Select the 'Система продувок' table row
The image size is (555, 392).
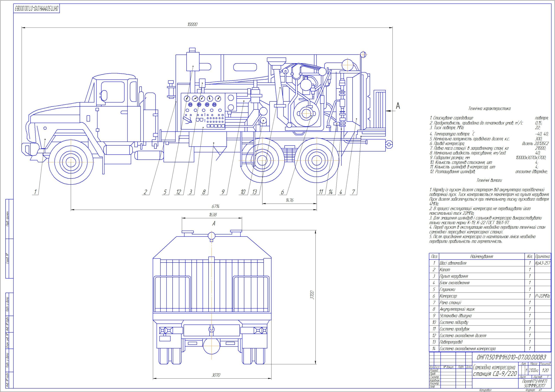tap(490, 329)
